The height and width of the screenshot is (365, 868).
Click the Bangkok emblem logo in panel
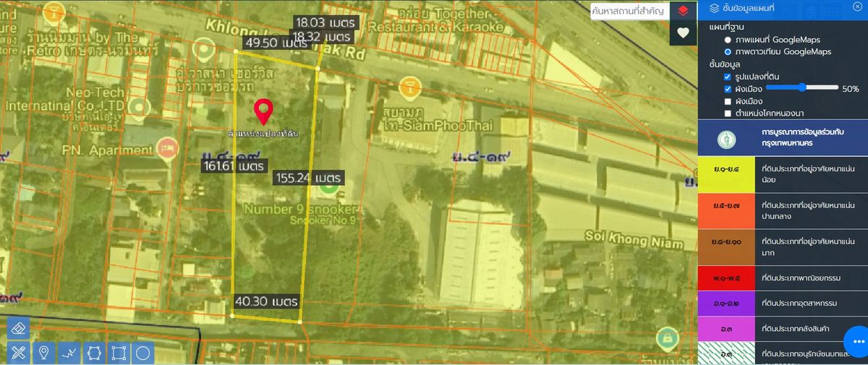(x=727, y=139)
